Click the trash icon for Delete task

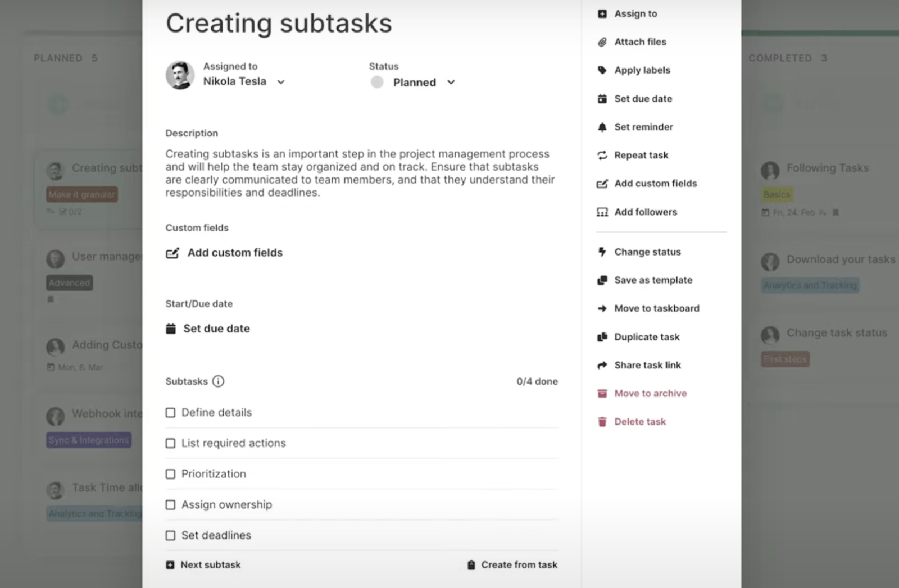(602, 422)
